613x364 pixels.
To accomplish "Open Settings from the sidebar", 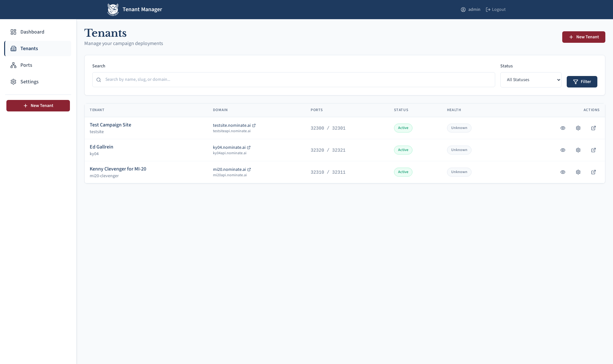I will point(29,82).
